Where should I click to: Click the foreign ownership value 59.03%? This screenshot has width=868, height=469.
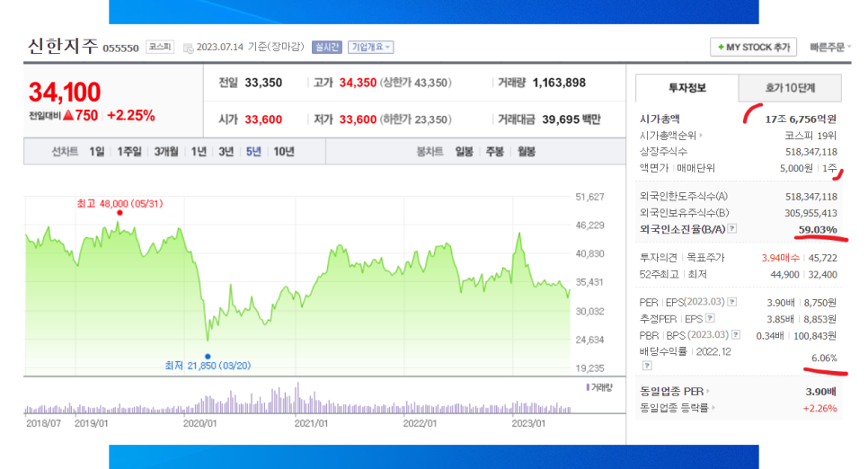[818, 229]
